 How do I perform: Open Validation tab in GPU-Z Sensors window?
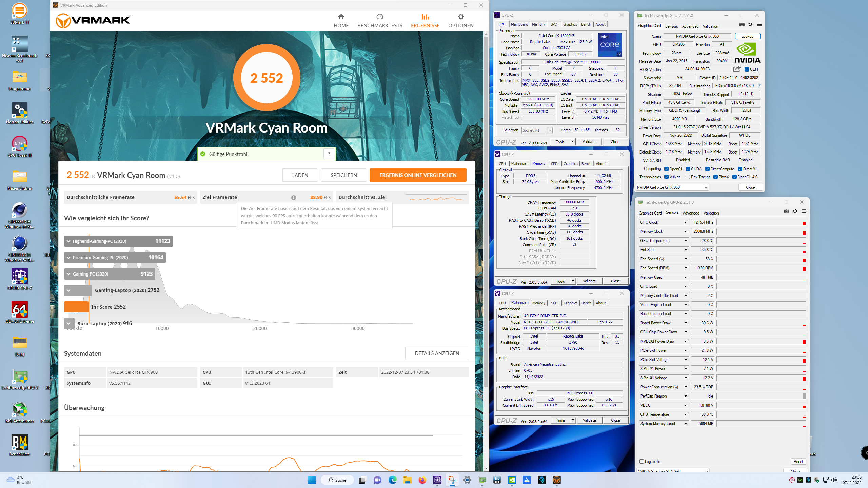click(711, 213)
